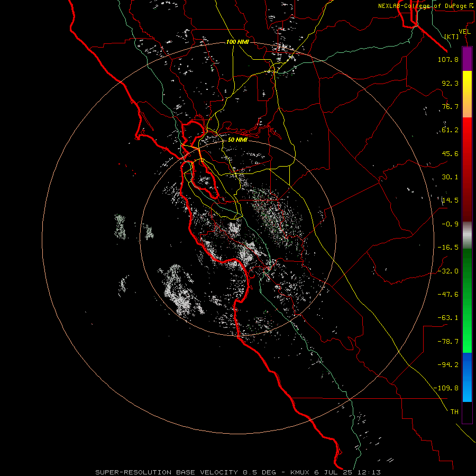Click the KMUX station identifier
The width and height of the screenshot is (476, 476).
point(300,472)
